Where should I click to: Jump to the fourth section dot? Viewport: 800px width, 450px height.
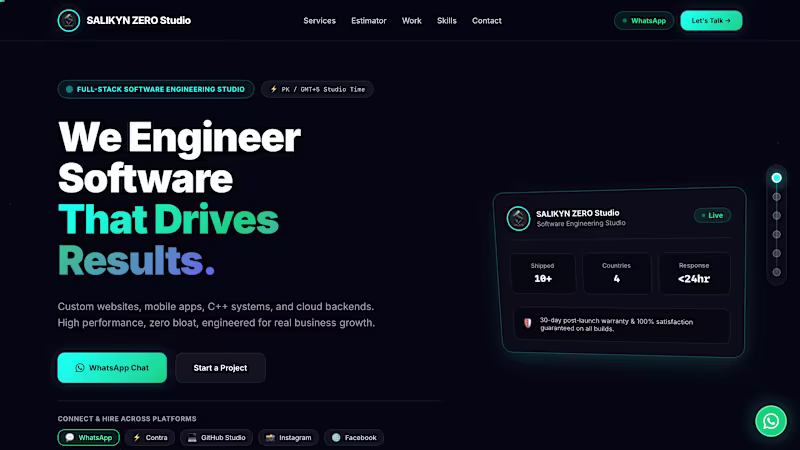pos(777,234)
